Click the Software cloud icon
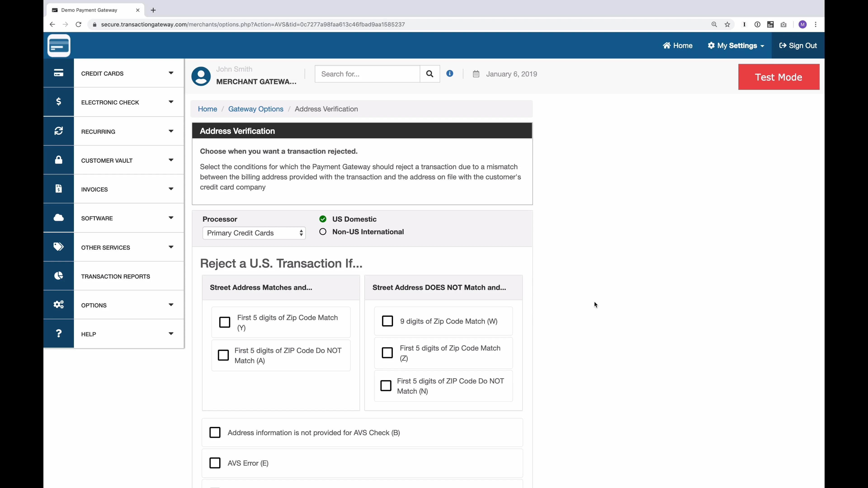 [58, 218]
